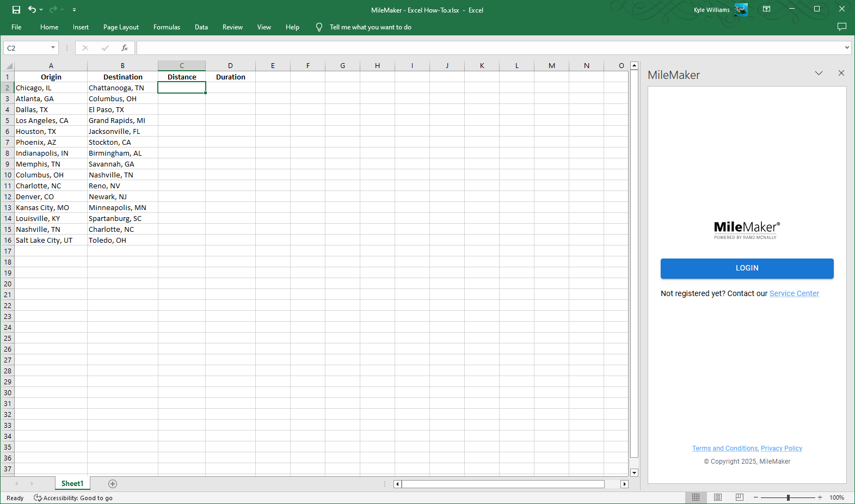Screen dimensions: 855x504
Task: Click previous sheet navigation arrow
Action: tap(16, 484)
